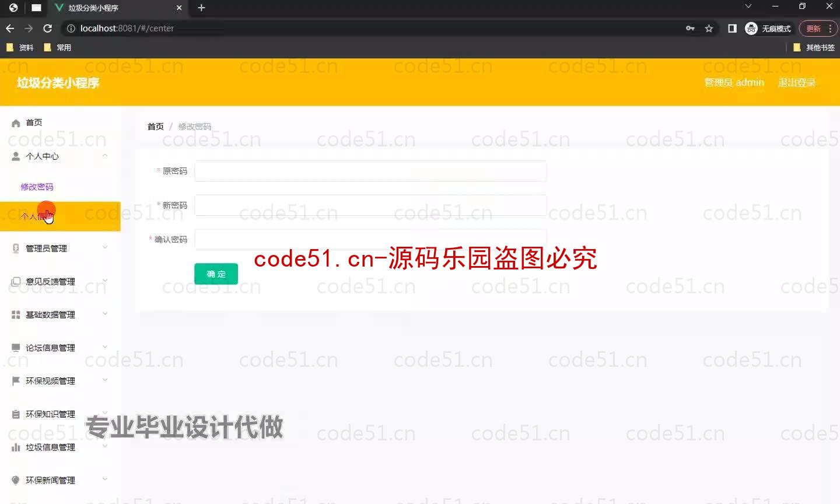Open the tab search chevron in title bar
The image size is (840, 504).
point(748,6)
